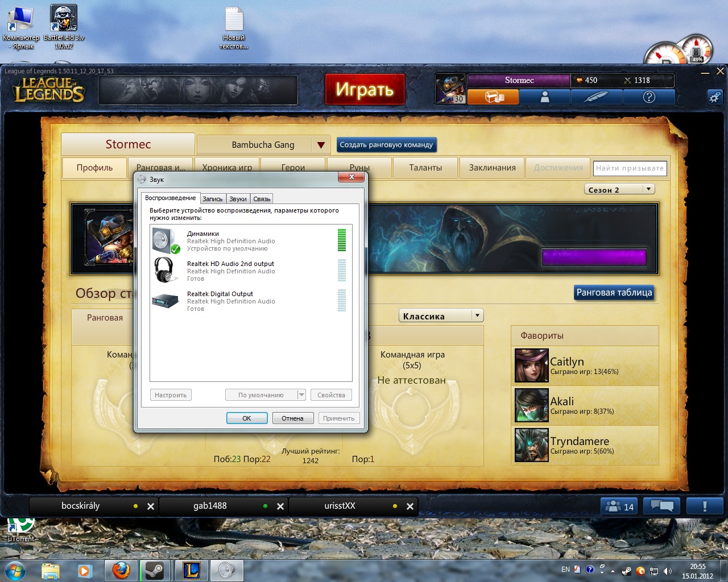Open chat with urisstXX
This screenshot has width=728, height=582.
click(340, 506)
